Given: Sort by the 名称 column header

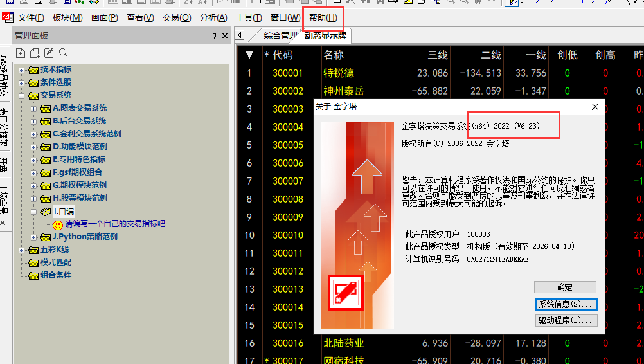Looking at the screenshot, I should pyautogui.click(x=361, y=55).
